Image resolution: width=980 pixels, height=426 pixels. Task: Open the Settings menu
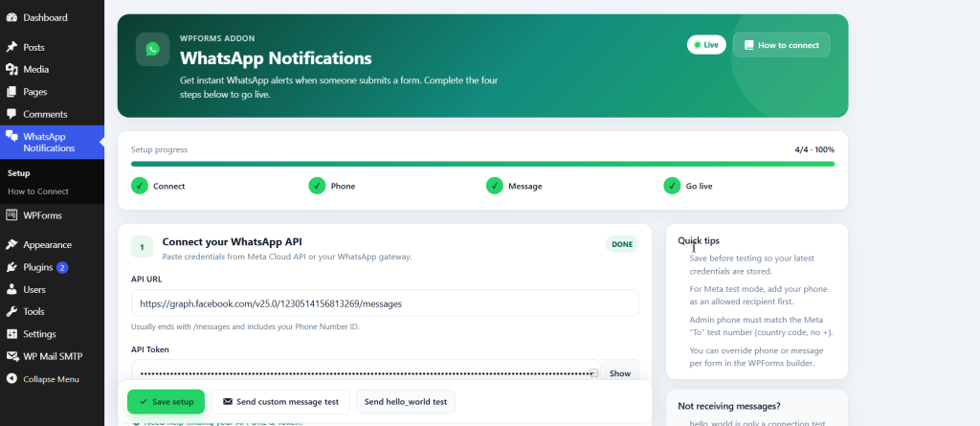click(52, 334)
